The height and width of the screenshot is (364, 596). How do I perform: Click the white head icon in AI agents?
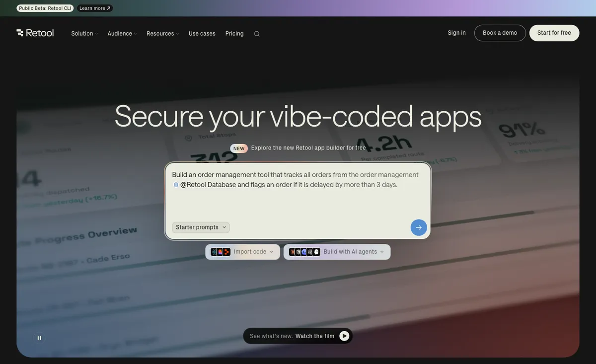316,252
